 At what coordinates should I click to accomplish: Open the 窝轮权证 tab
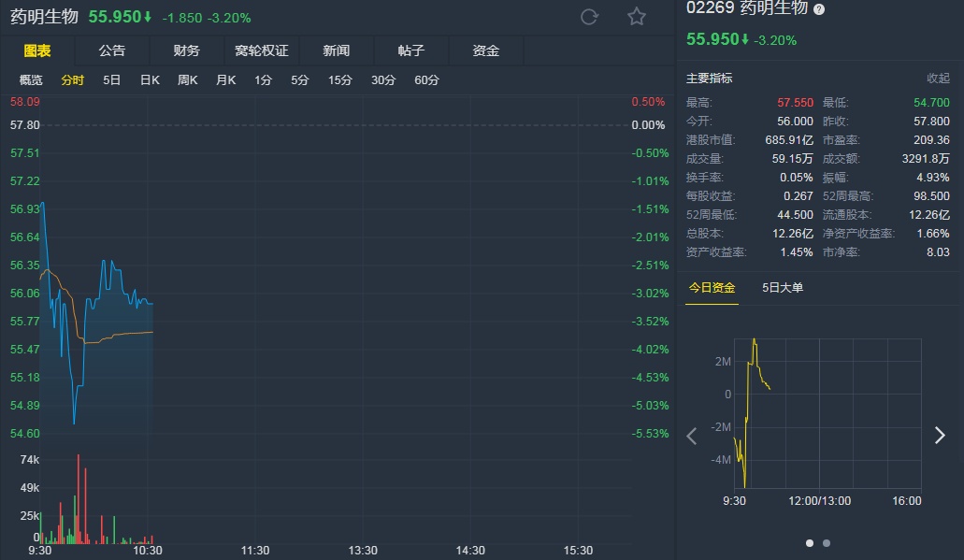pyautogui.click(x=262, y=50)
